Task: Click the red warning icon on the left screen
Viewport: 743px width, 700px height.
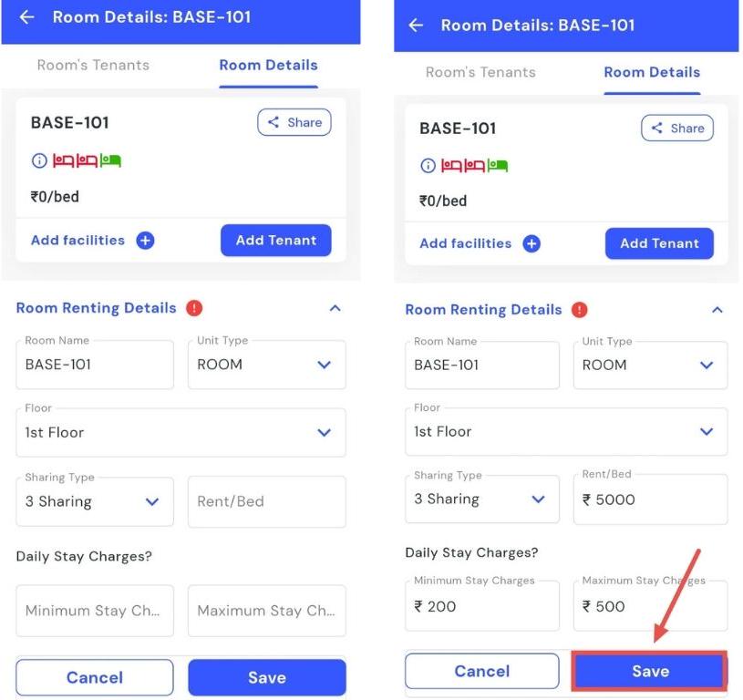Action: [x=193, y=308]
